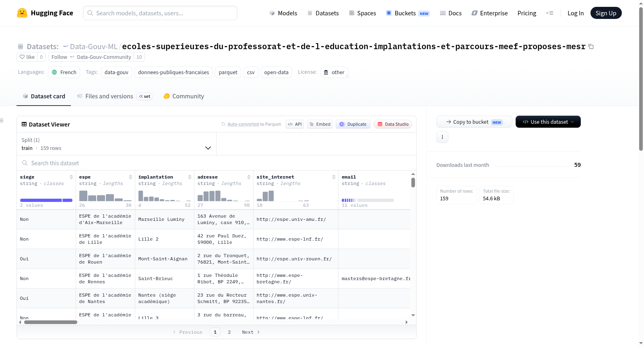Expand Use this dataset dropdown
The width and height of the screenshot is (644, 347).
pos(548,122)
